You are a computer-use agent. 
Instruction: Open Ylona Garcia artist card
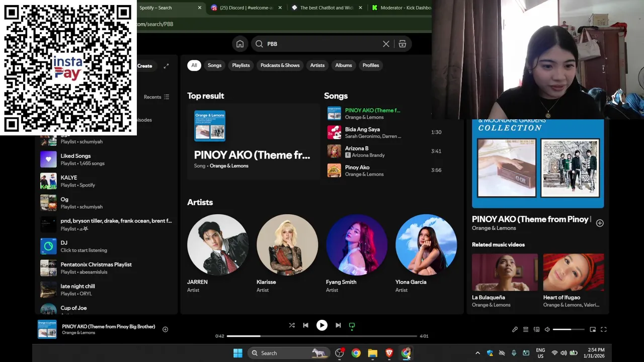[x=426, y=254]
